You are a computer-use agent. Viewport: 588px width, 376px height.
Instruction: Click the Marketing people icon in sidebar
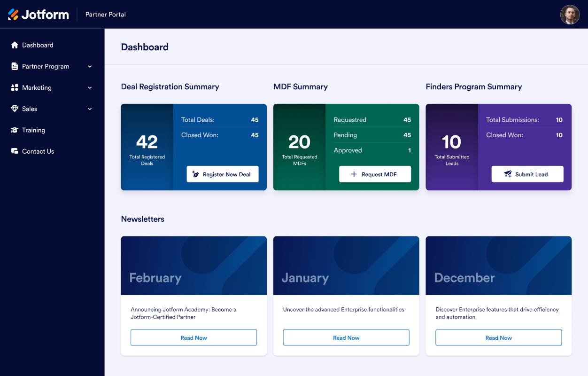point(14,87)
